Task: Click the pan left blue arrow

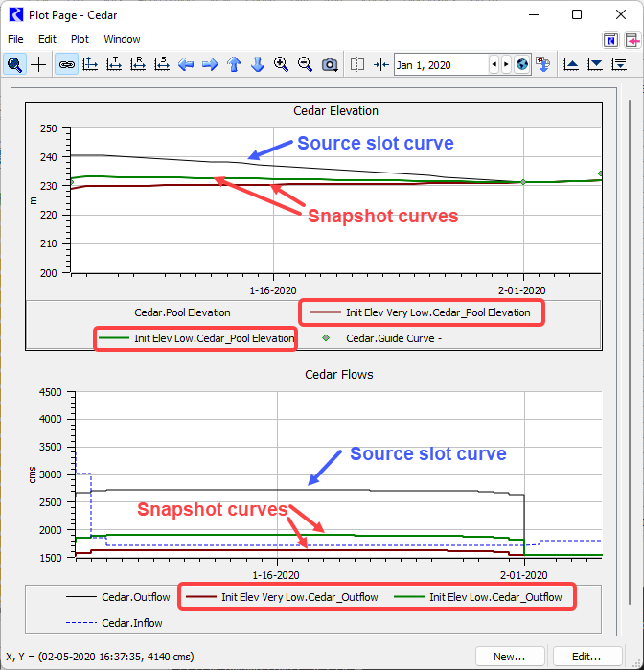Action: click(x=186, y=64)
